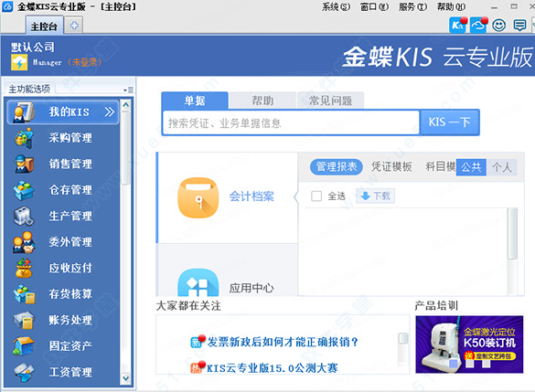The width and height of the screenshot is (535, 392).
Task: Click the smiley face feedback icon
Action: click(x=498, y=26)
